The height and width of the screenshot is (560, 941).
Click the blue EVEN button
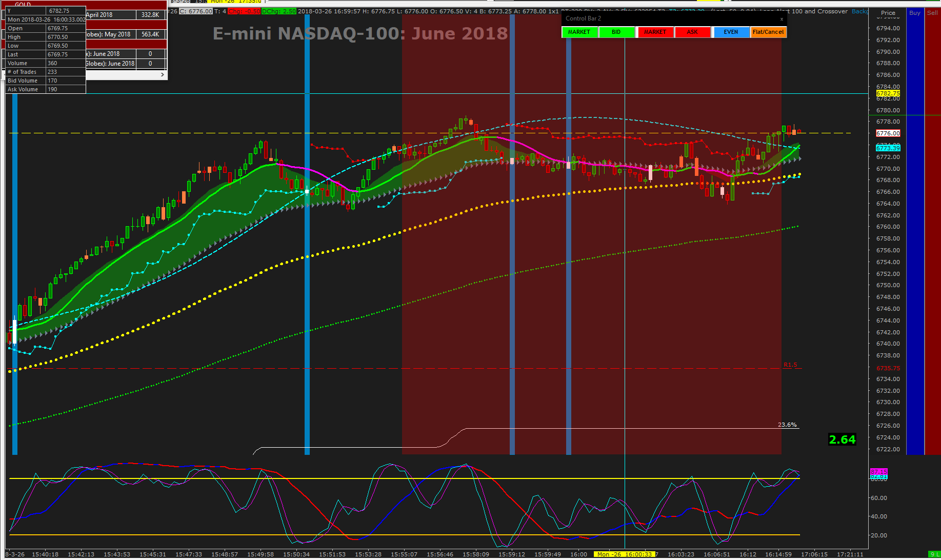click(731, 32)
